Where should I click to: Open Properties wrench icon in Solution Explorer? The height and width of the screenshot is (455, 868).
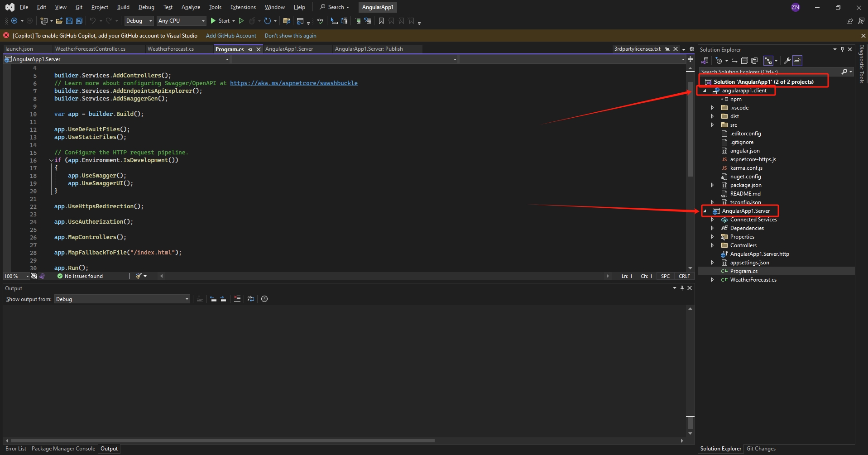point(787,61)
